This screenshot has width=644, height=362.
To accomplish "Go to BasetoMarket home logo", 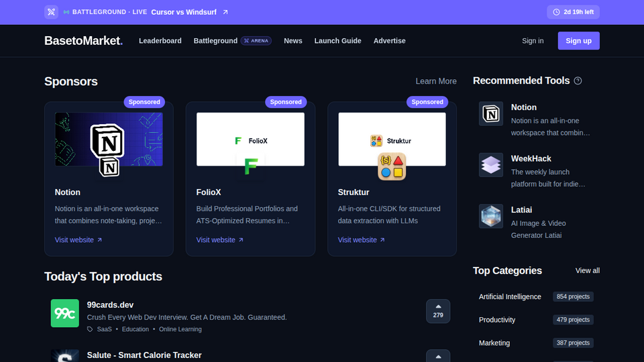I will click(x=83, y=41).
